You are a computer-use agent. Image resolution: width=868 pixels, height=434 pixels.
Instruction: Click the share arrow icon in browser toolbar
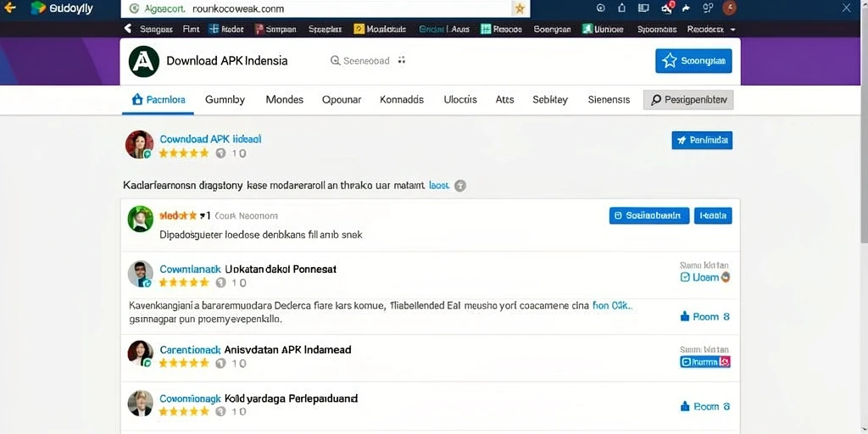coord(687,8)
